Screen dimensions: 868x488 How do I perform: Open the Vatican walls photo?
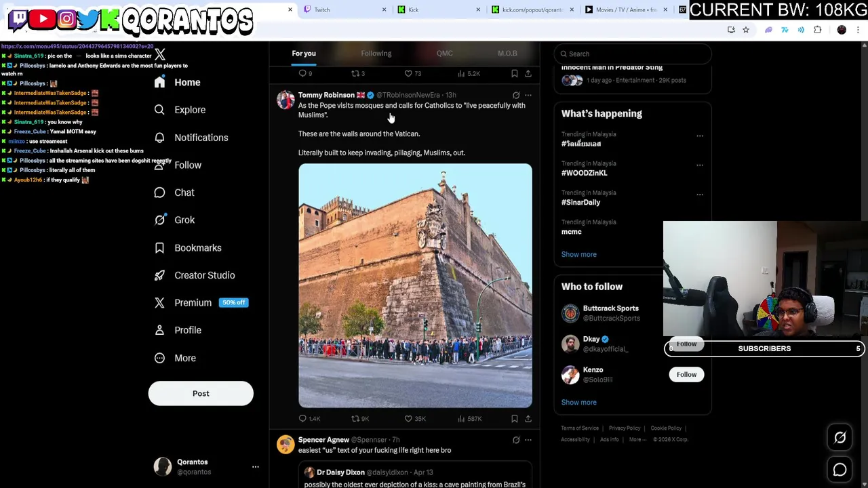(415, 285)
